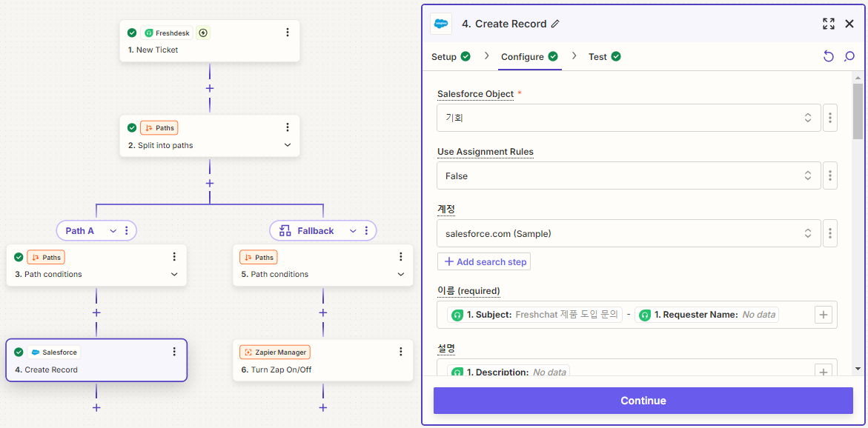Open the Use Assignment Rules False dropdown
Screen dimensions: 868x428
(629, 175)
